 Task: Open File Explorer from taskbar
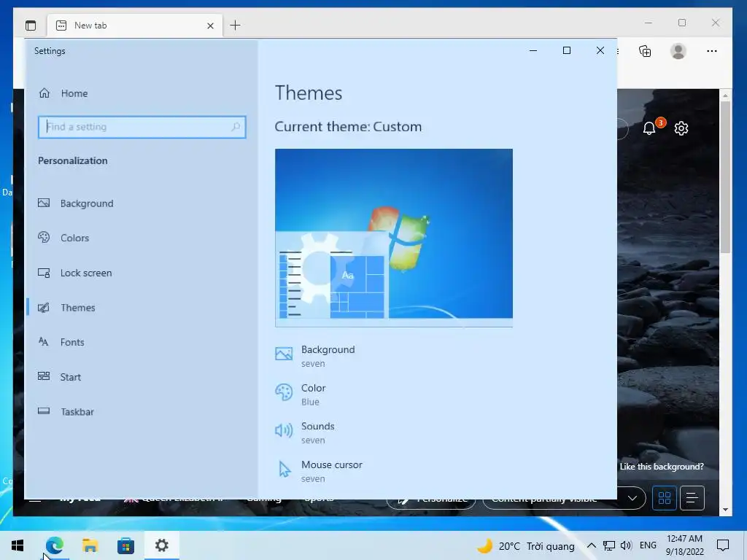click(90, 545)
